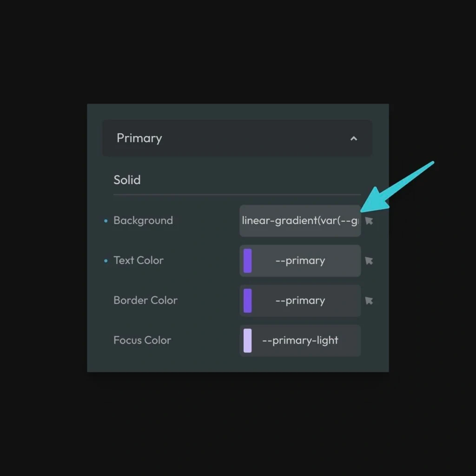Select the Solid sub-section heading
The height and width of the screenshot is (476, 476).
pos(127,180)
